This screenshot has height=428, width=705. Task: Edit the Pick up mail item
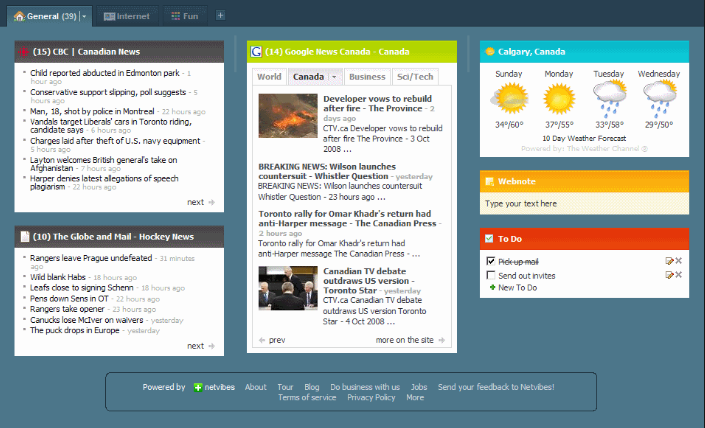pyautogui.click(x=669, y=261)
